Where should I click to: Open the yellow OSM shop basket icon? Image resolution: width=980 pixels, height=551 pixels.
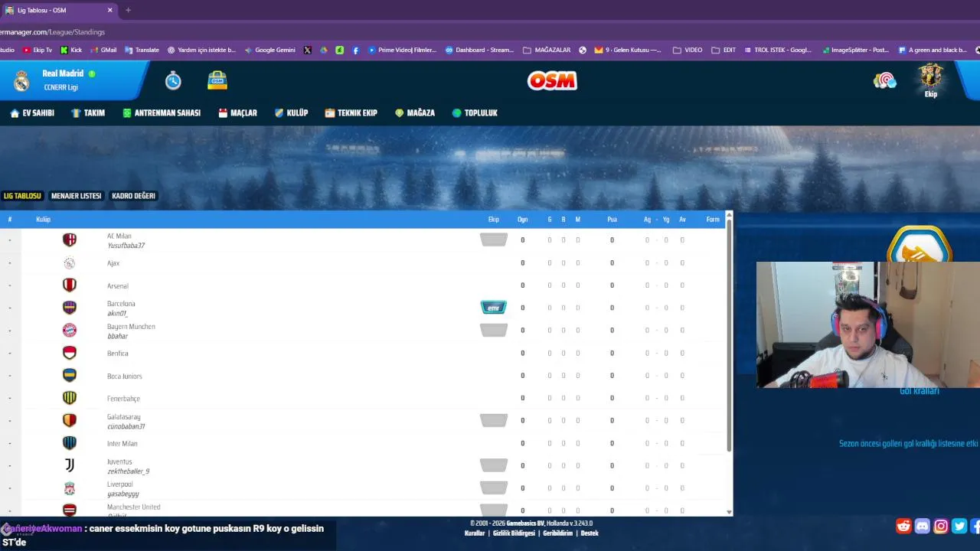pos(217,80)
